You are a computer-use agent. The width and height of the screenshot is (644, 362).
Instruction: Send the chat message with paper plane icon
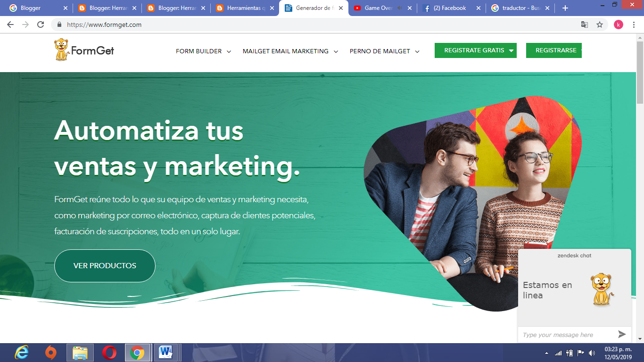pyautogui.click(x=621, y=335)
